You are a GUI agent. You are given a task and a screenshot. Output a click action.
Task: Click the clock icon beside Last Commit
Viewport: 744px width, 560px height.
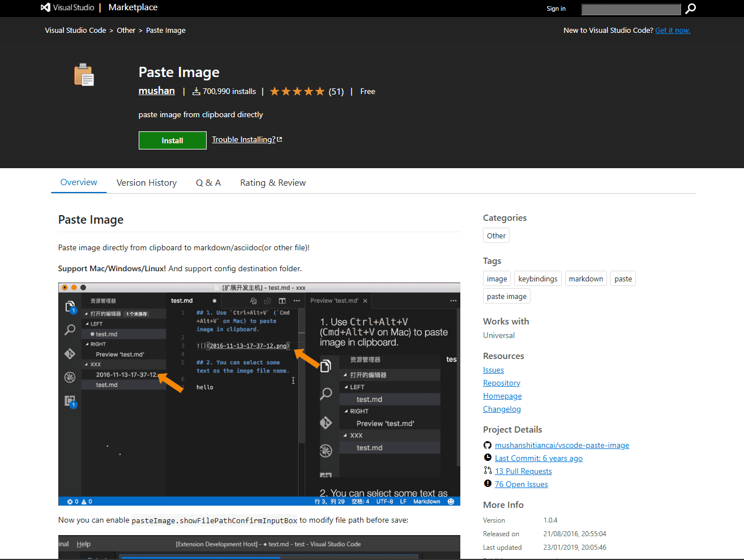pyautogui.click(x=488, y=458)
